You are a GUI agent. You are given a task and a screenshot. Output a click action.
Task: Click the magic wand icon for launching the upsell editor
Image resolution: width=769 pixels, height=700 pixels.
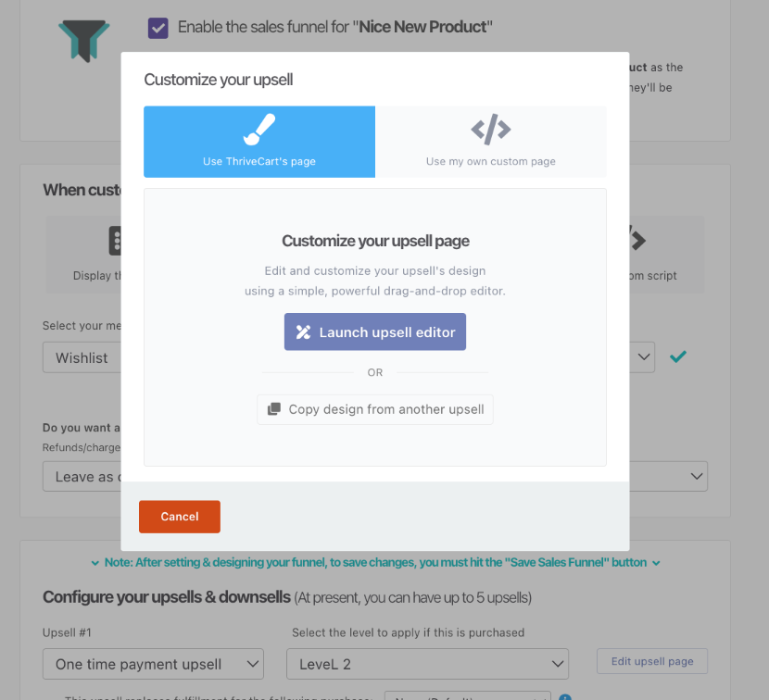coord(303,332)
